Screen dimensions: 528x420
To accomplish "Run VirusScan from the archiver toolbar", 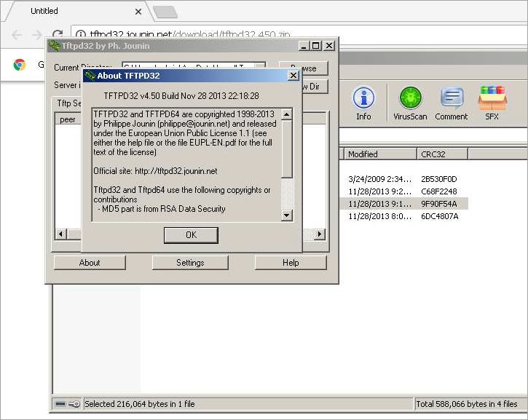I will (x=410, y=103).
